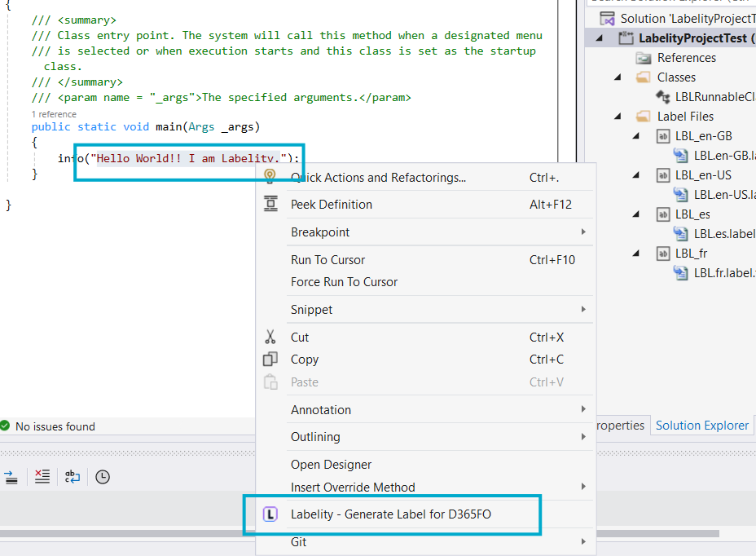Choose Run To Cursor from the context menu
The image size is (756, 556).
click(426, 260)
